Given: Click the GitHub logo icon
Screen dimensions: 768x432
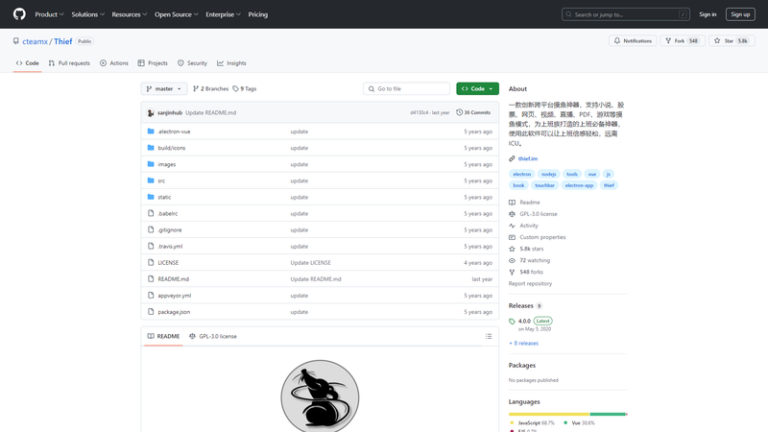Looking at the screenshot, I should pyautogui.click(x=19, y=14).
